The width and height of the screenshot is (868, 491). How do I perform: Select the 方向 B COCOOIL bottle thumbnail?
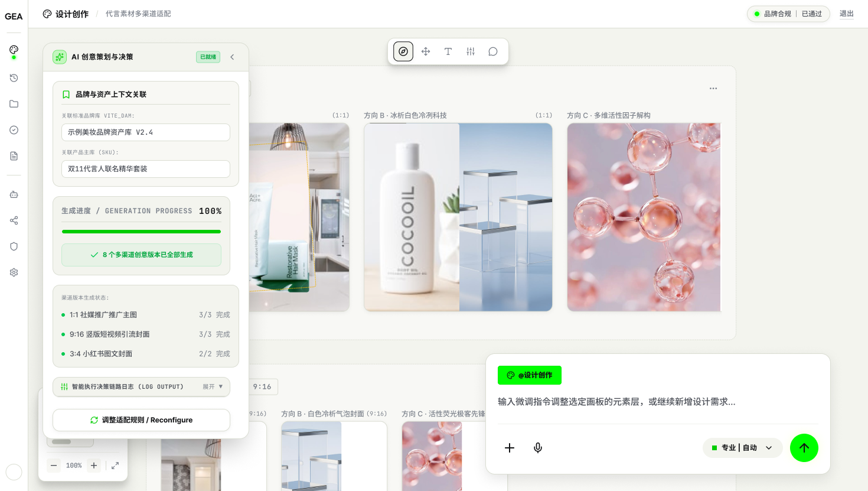tap(458, 217)
